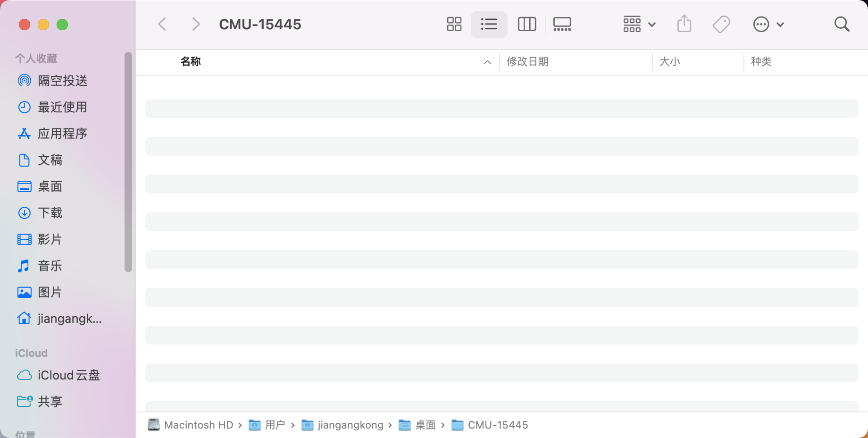
Task: Open 隔空投送 in the sidebar
Action: [x=63, y=81]
